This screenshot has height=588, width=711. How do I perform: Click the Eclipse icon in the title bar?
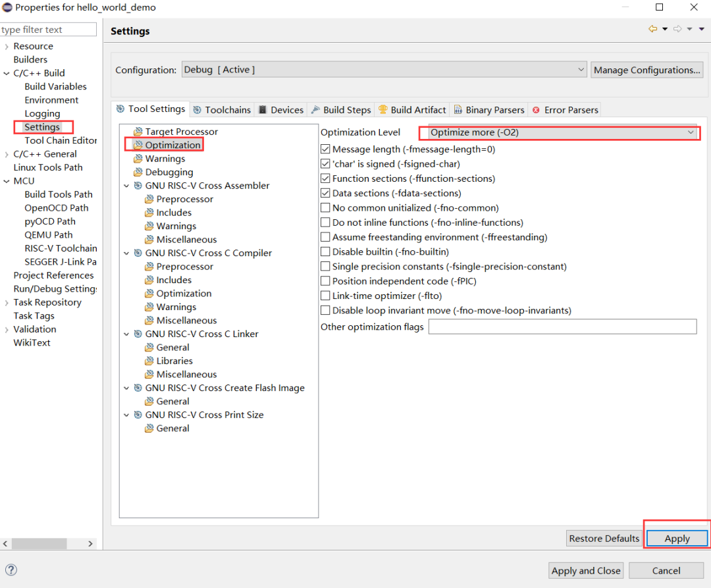[7, 7]
